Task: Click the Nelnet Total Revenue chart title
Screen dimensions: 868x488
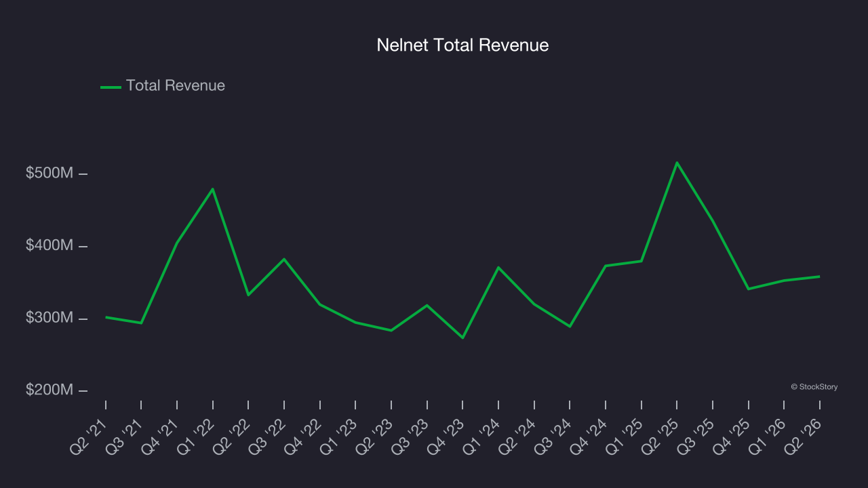Action: 462,45
